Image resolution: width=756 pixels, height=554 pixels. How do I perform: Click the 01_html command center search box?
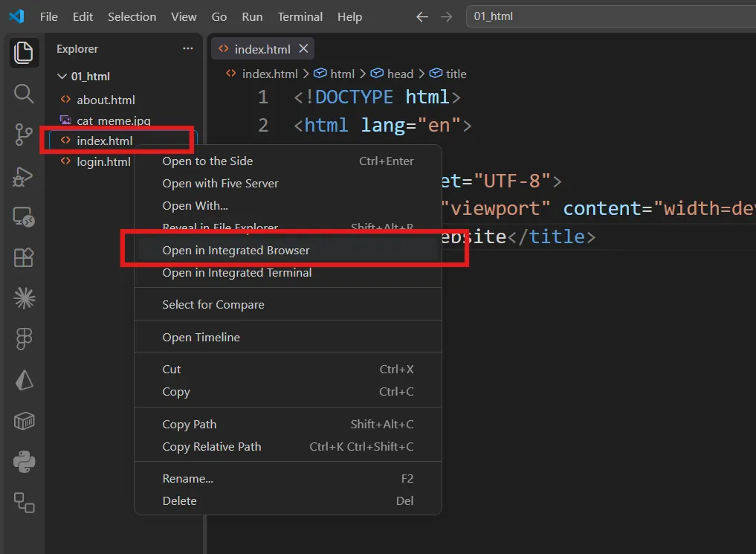point(611,16)
